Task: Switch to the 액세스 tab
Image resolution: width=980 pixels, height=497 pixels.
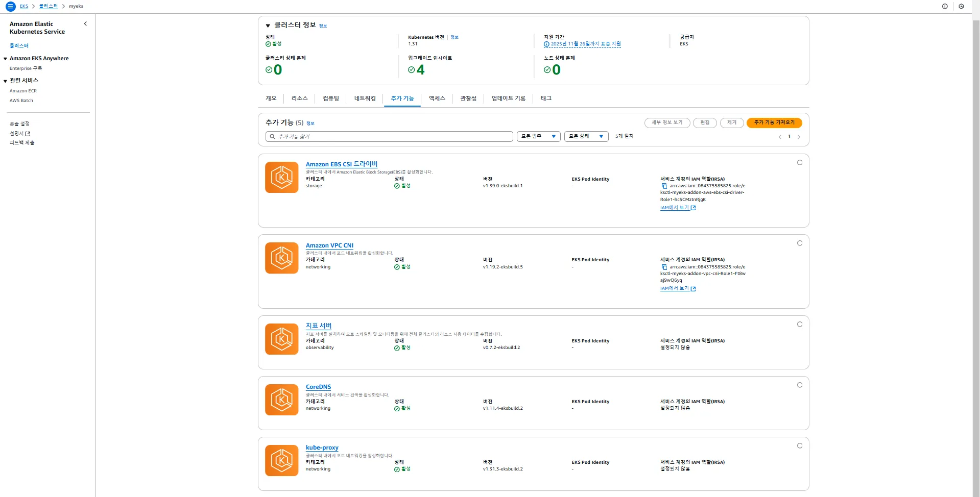Action: point(437,98)
